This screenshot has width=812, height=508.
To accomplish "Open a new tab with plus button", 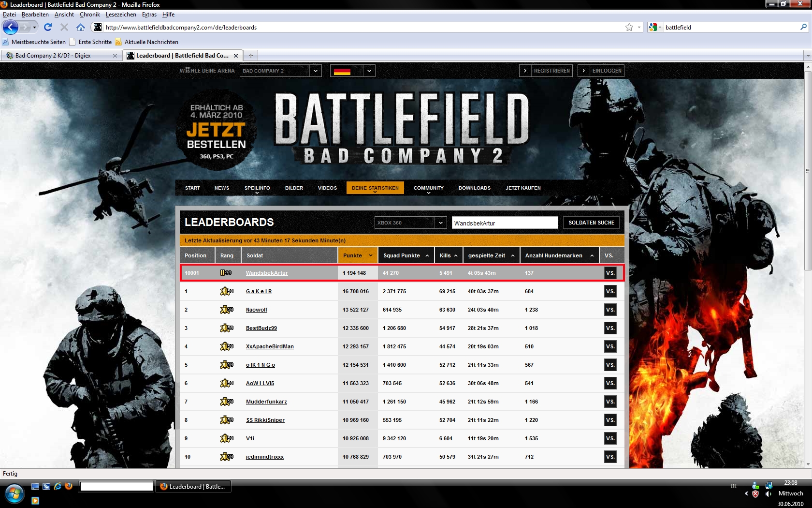I will [251, 55].
